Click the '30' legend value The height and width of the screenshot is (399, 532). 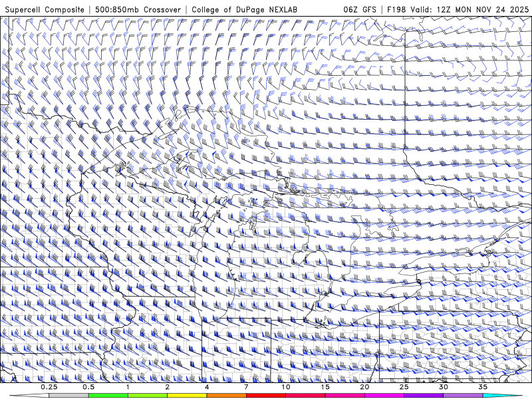pyautogui.click(x=443, y=387)
